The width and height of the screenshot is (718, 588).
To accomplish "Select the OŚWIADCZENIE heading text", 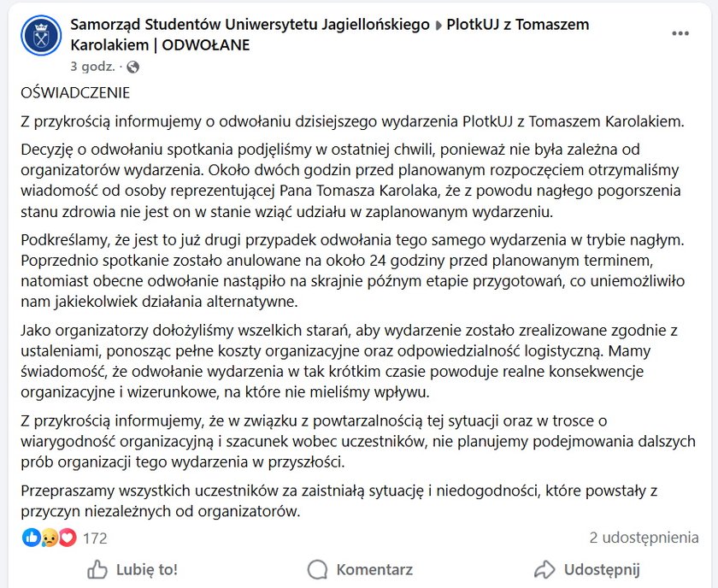I will 73,92.
